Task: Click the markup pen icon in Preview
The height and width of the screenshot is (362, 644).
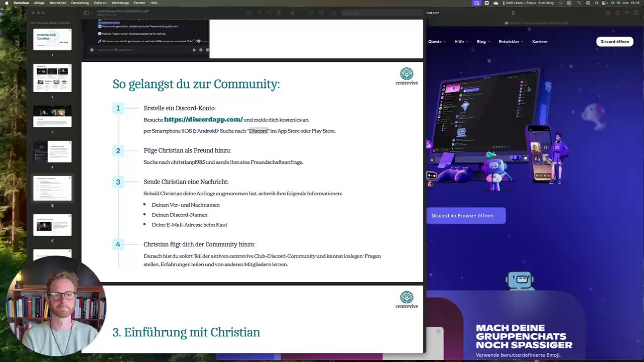Action: click(x=292, y=13)
